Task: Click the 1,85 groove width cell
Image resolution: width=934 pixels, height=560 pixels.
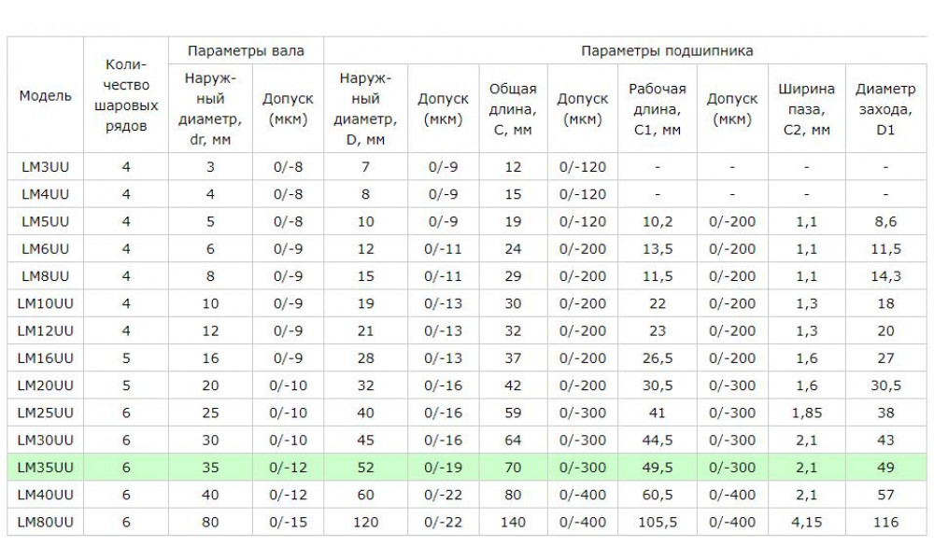Action: point(807,413)
